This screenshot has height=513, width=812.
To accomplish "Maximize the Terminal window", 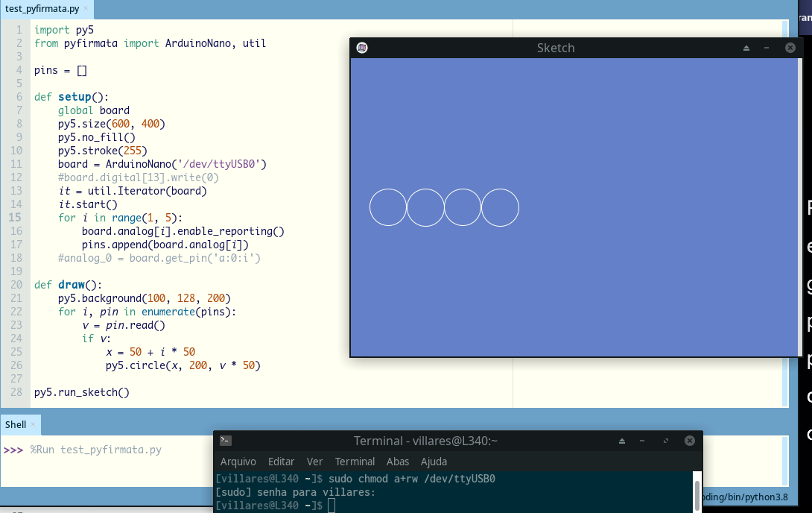I will (666, 441).
